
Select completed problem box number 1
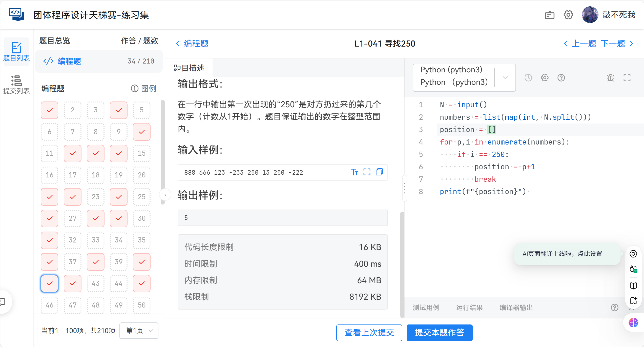click(x=50, y=110)
